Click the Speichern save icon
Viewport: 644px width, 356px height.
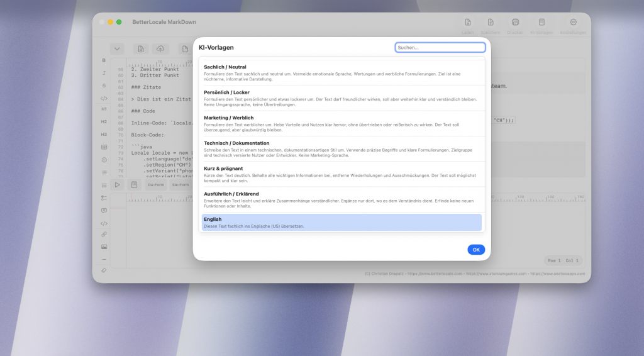(491, 23)
